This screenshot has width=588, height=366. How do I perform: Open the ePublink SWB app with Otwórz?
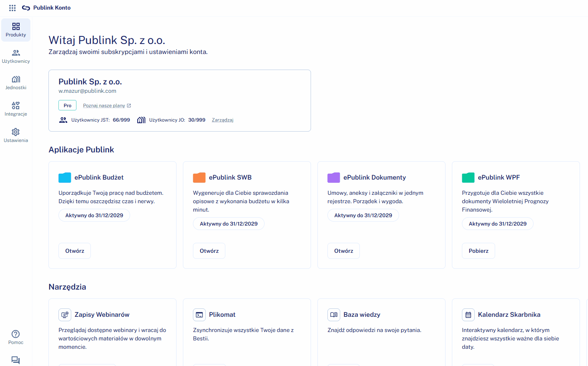point(209,251)
